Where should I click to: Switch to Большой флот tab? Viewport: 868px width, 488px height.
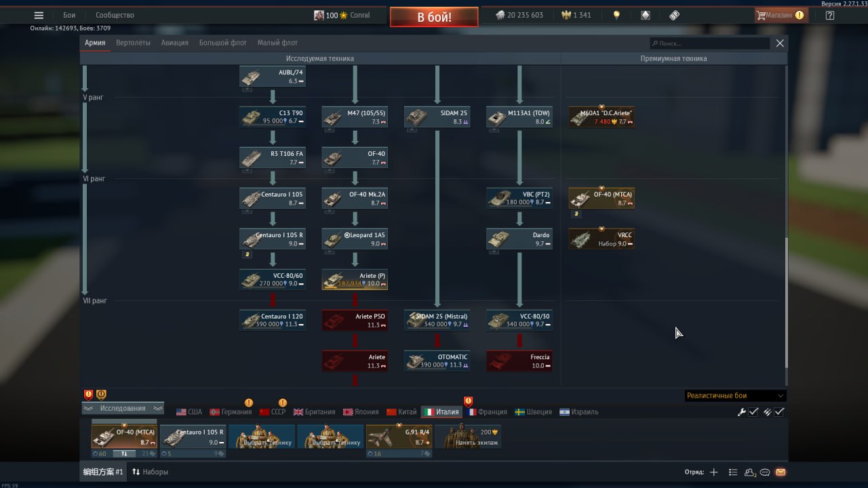pyautogui.click(x=223, y=43)
